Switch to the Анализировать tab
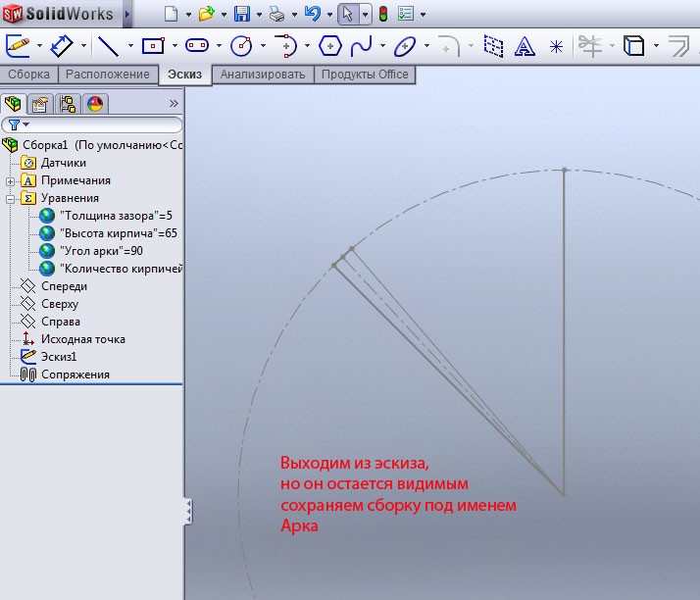 (263, 75)
